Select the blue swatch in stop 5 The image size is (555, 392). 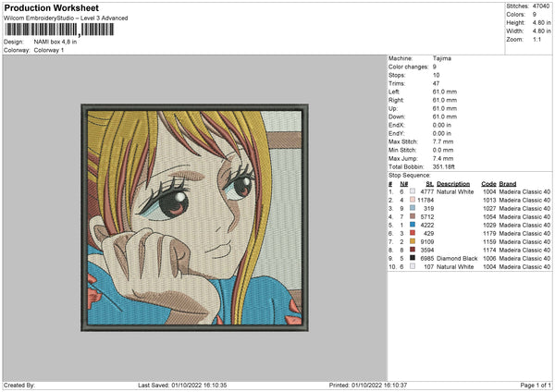[413, 225]
